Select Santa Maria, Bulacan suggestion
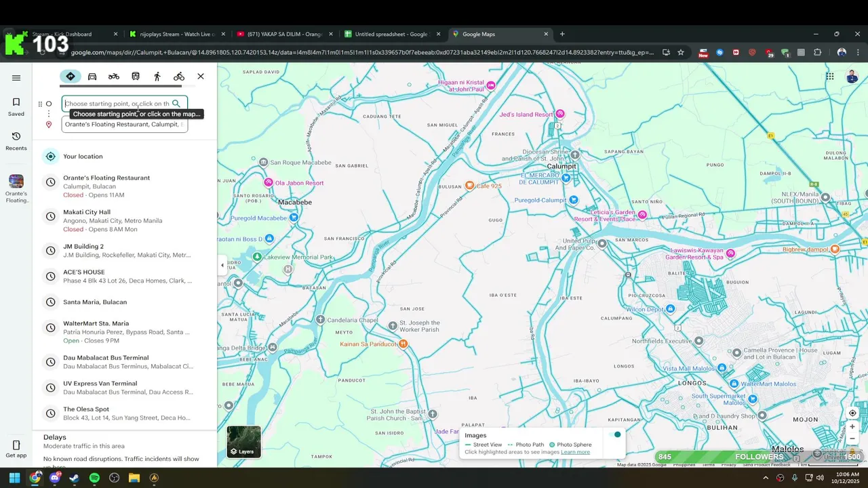 tap(125, 302)
